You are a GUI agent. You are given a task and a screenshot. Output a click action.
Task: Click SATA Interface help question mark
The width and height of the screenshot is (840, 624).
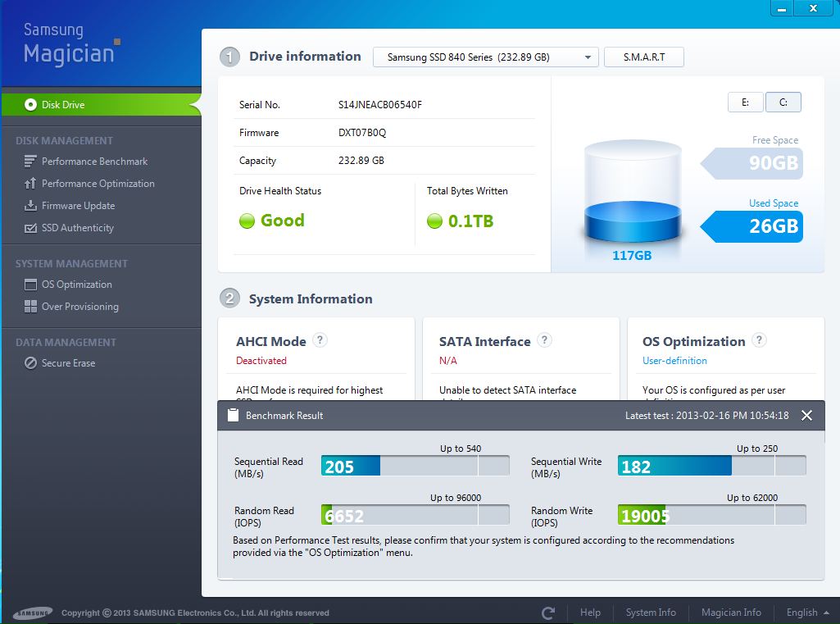[544, 339]
